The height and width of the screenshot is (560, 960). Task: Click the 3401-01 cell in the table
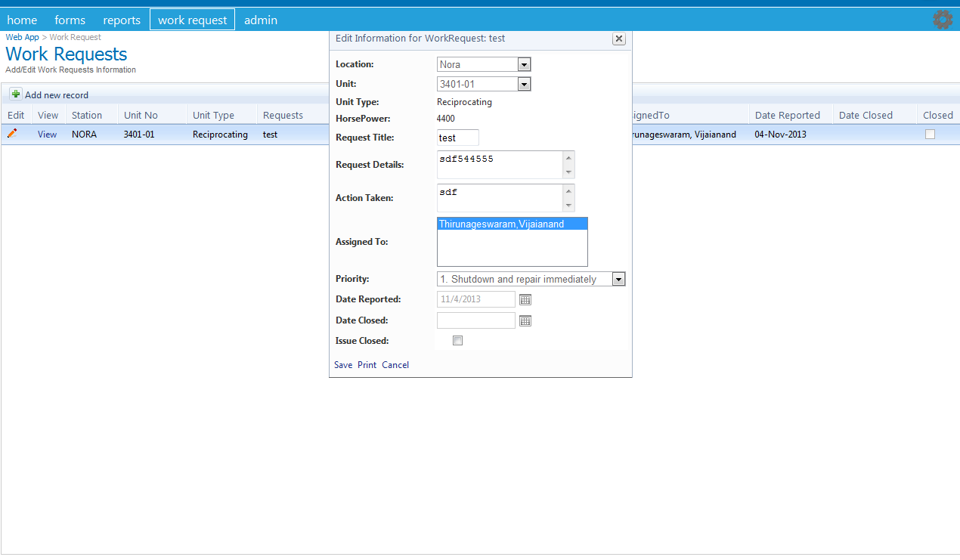pyautogui.click(x=139, y=135)
